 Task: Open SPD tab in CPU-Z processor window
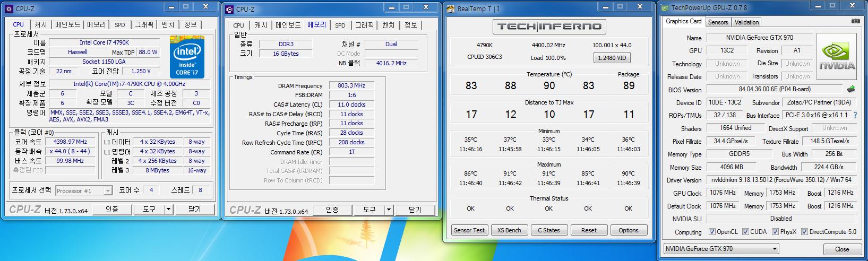pyautogui.click(x=120, y=24)
